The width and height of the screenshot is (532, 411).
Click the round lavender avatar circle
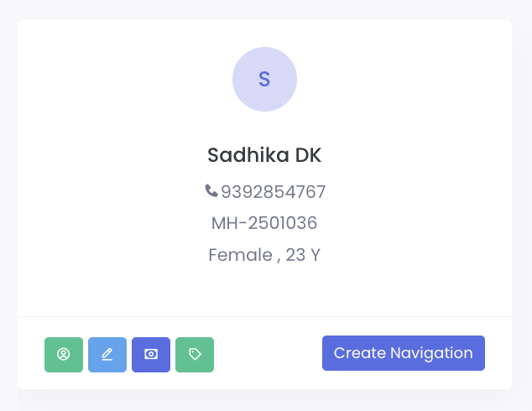pyautogui.click(x=264, y=80)
